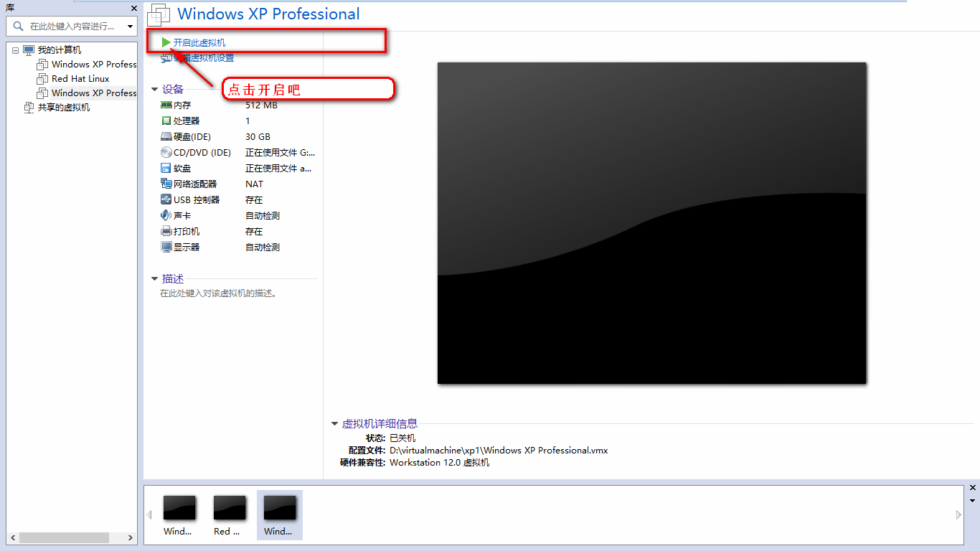Click the library horizontal scrollbar right arrow
Screen dimensions: 980x551
click(x=131, y=537)
